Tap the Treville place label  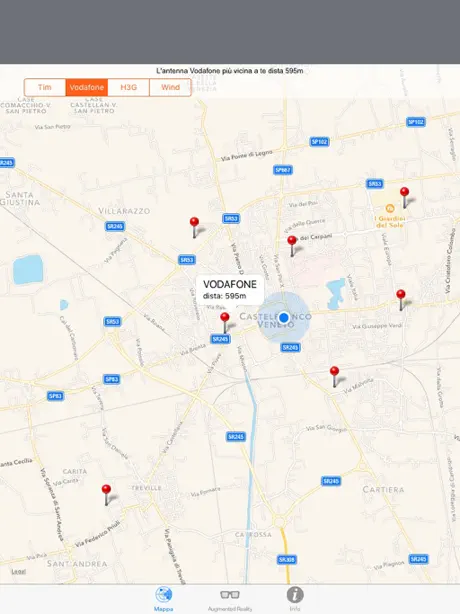click(x=146, y=488)
